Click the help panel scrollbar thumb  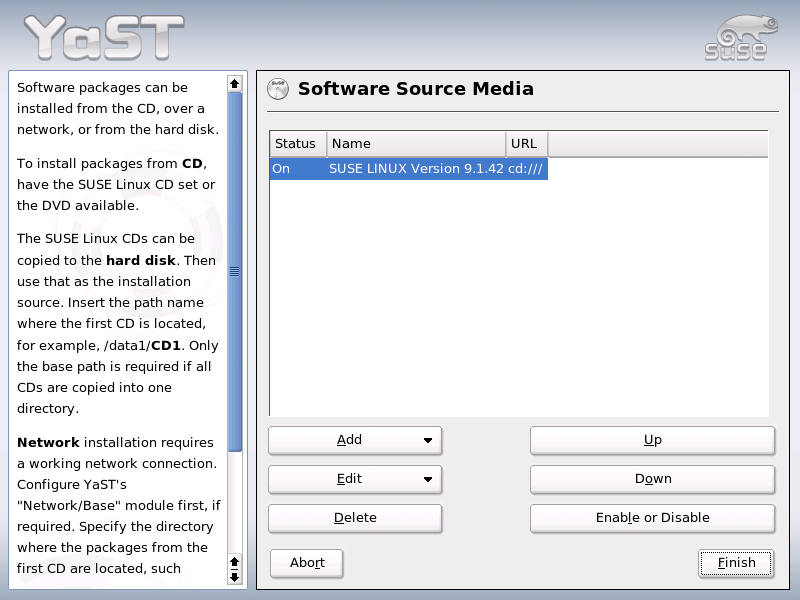coord(235,271)
